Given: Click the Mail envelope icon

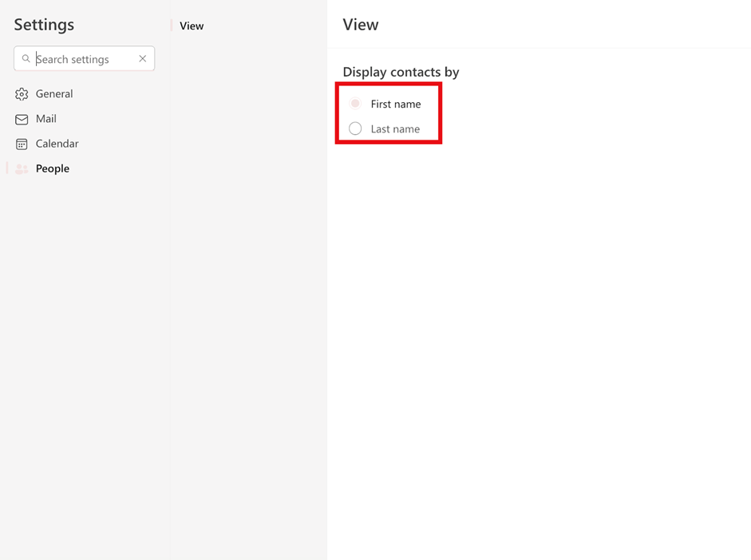Looking at the screenshot, I should click(22, 119).
